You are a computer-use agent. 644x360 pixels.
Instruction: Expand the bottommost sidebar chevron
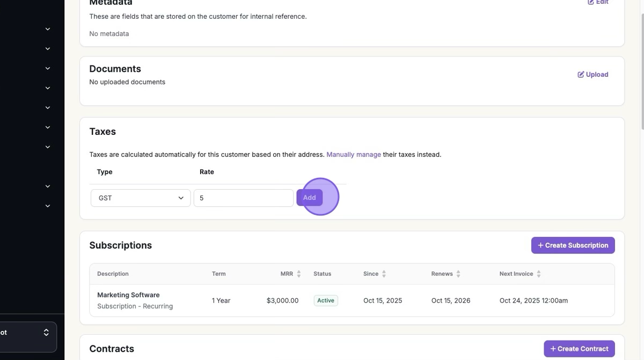tap(47, 206)
